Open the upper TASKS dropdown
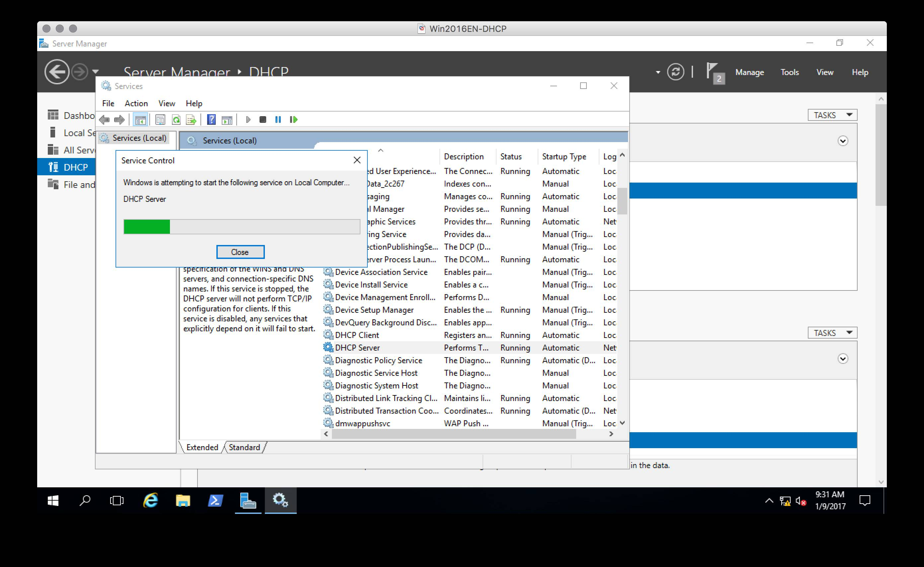The width and height of the screenshot is (924, 567). (x=832, y=115)
